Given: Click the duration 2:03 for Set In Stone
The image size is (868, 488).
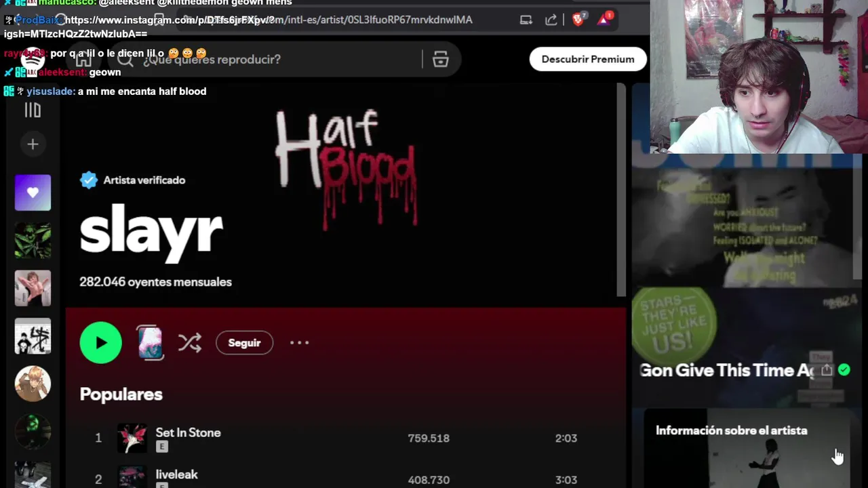Looking at the screenshot, I should (x=566, y=439).
